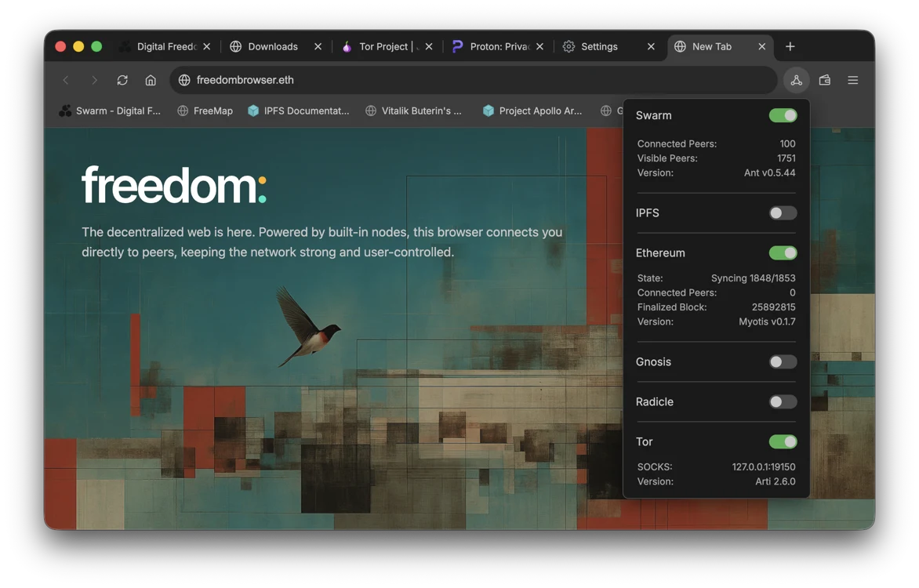Click SOCKS address 127.0.0.1:19150
Viewport: 919px width, 588px height.
[x=764, y=467]
